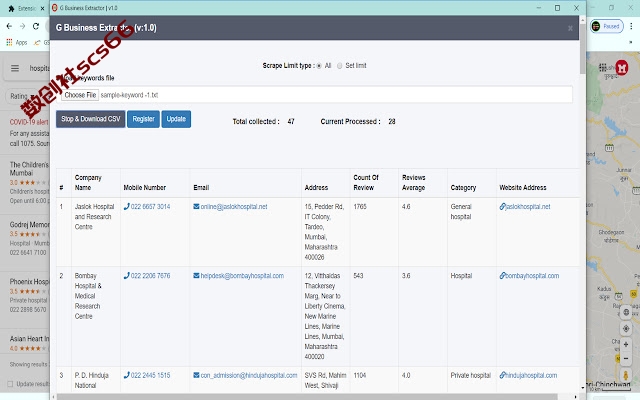Reload the page in Chrome
This screenshot has width=640, height=400.
[x=36, y=26]
